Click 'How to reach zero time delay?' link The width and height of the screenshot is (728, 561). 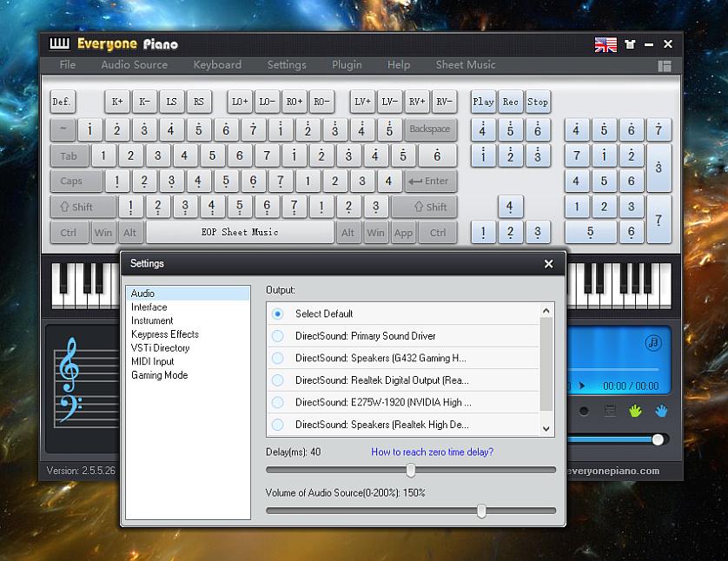click(433, 452)
